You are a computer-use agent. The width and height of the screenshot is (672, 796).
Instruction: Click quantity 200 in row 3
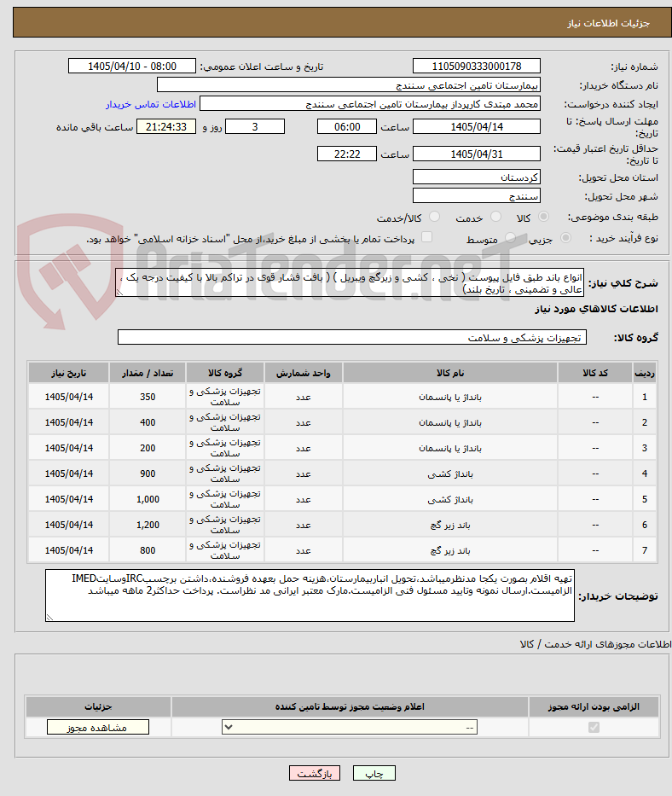coord(148,448)
